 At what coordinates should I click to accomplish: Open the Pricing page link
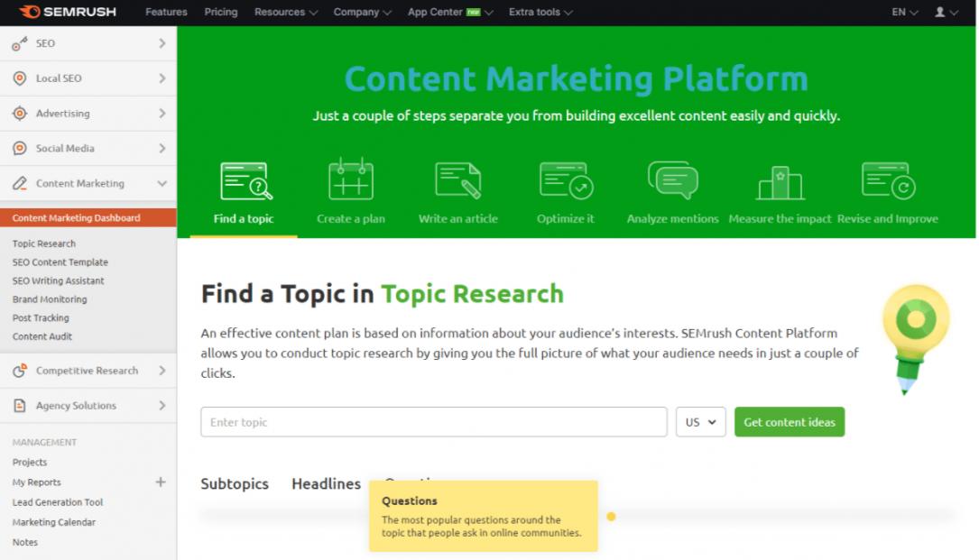pyautogui.click(x=221, y=13)
